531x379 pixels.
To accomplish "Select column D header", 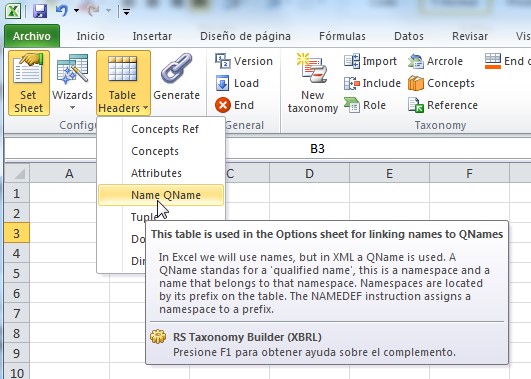I will (x=309, y=173).
